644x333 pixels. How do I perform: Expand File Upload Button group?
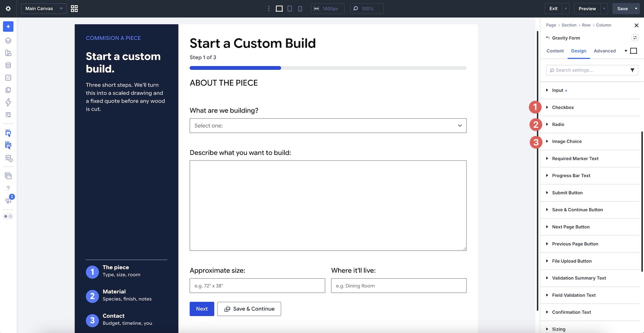coord(590,261)
